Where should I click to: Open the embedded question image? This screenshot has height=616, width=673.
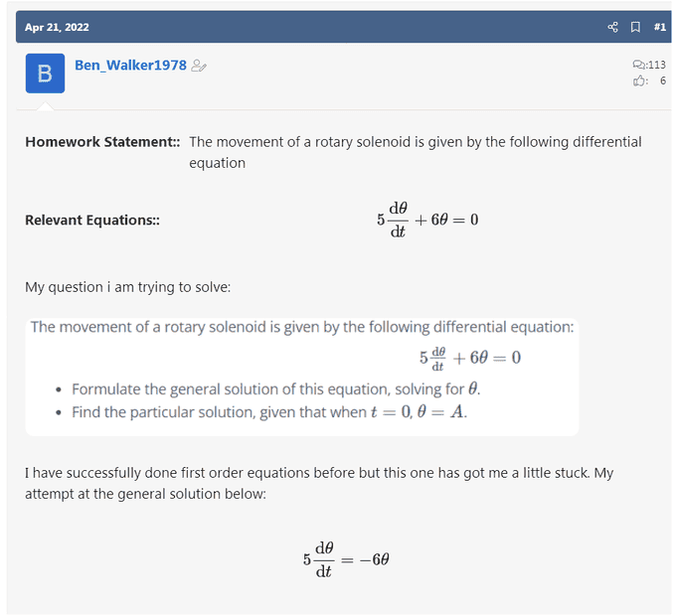point(301,376)
